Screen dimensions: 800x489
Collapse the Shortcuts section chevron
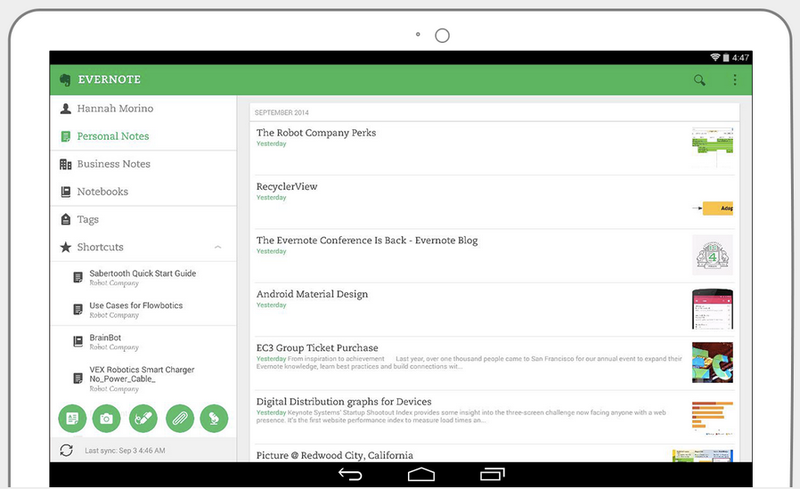click(218, 247)
